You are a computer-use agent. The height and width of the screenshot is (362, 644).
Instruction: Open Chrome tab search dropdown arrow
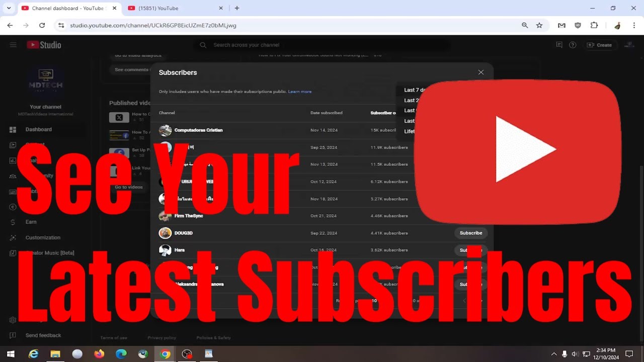click(9, 8)
